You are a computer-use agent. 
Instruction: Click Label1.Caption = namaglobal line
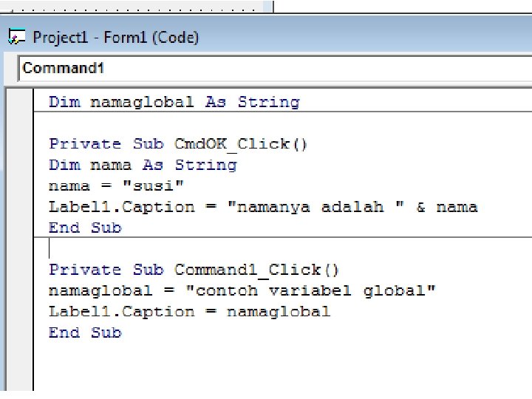(189, 312)
